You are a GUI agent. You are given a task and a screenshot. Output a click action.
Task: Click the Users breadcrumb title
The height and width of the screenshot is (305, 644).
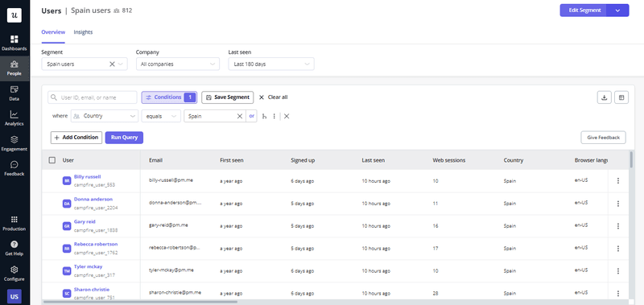pos(52,10)
